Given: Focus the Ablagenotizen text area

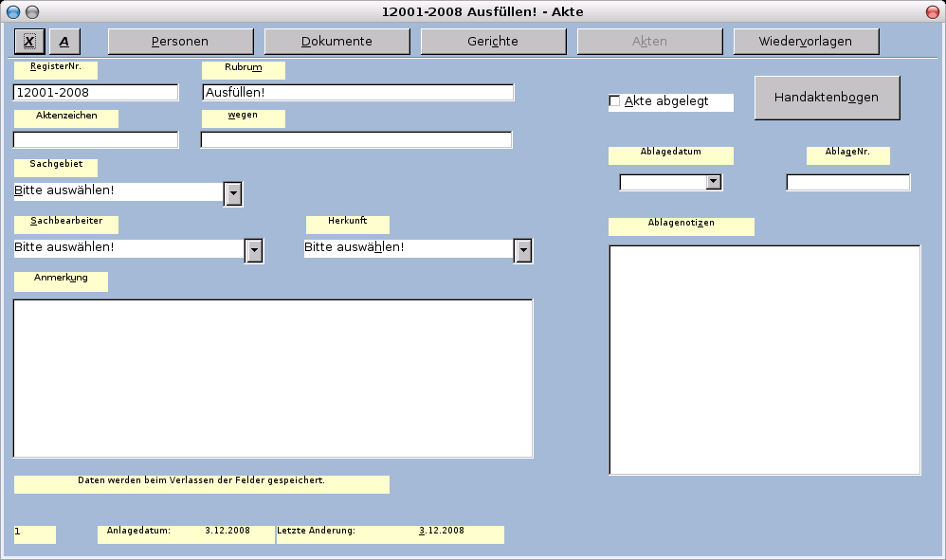Looking at the screenshot, I should point(764,359).
